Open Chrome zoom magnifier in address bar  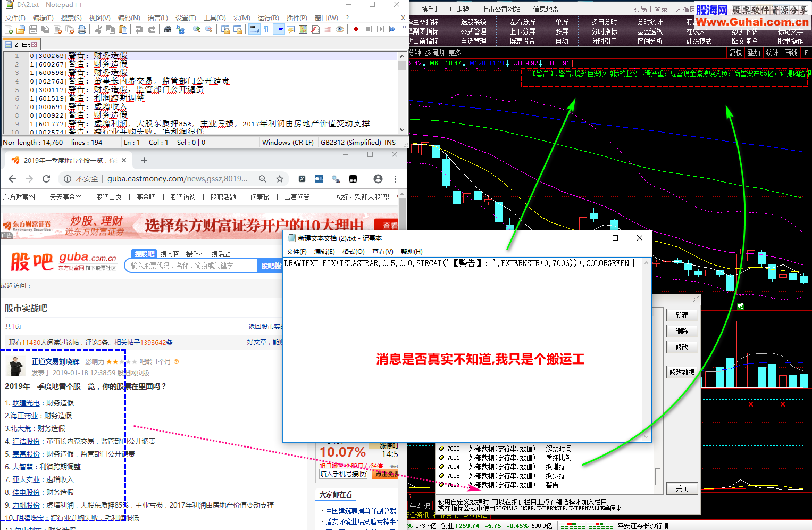pyautogui.click(x=263, y=179)
